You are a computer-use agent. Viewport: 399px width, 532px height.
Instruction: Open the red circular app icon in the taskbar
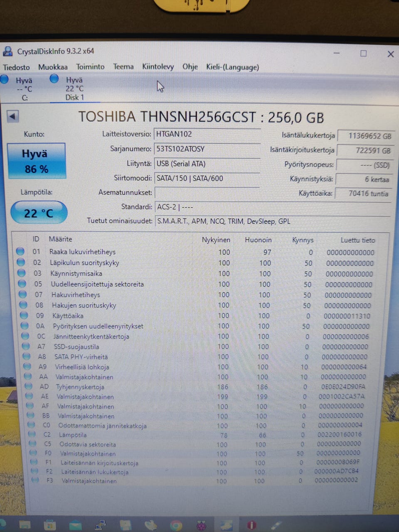point(252,525)
